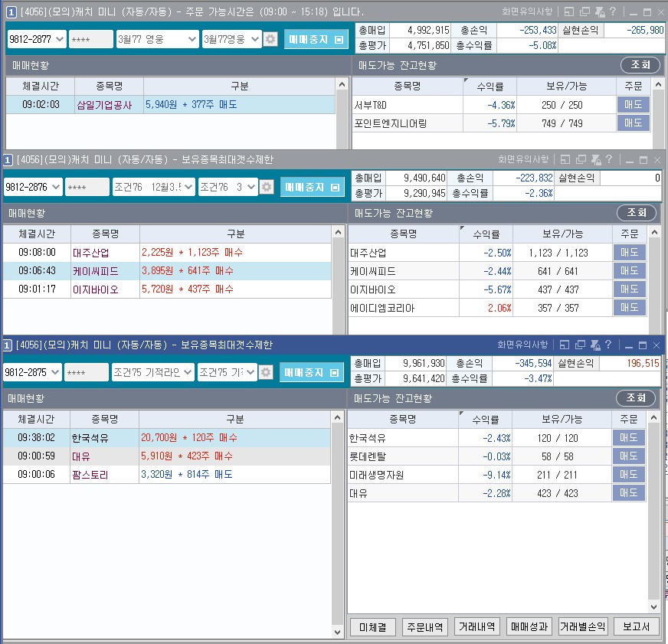Click 매도 button for 롯데렌탈
668x644 pixels.
click(x=629, y=456)
